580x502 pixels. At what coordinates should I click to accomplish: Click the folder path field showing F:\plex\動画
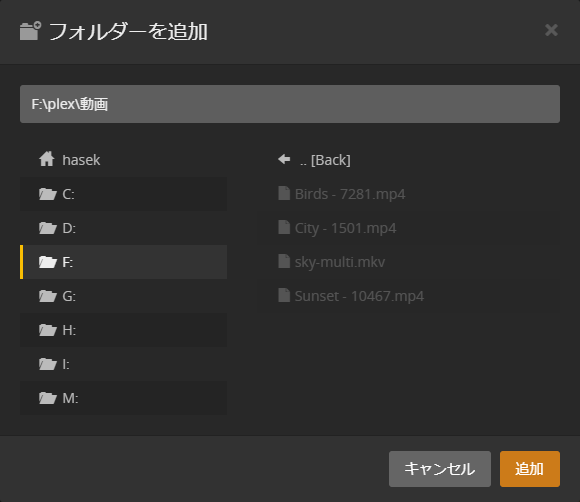tap(290, 104)
